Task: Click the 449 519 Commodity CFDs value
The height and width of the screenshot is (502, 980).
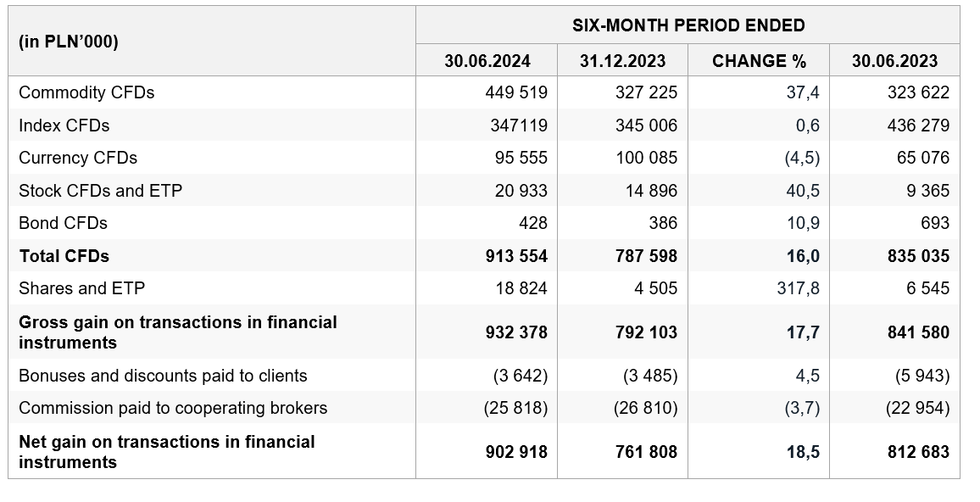Action: (515, 92)
